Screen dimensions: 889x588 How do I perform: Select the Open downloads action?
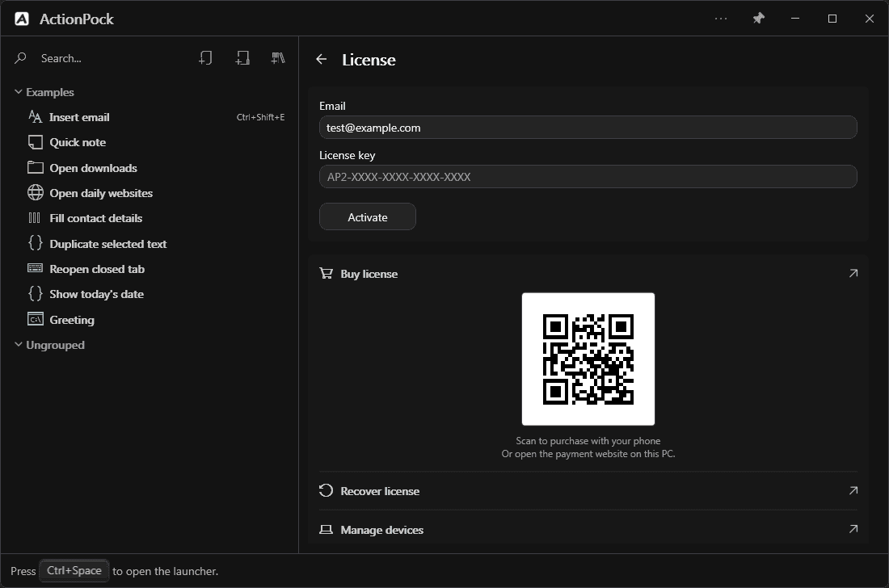coord(150,168)
